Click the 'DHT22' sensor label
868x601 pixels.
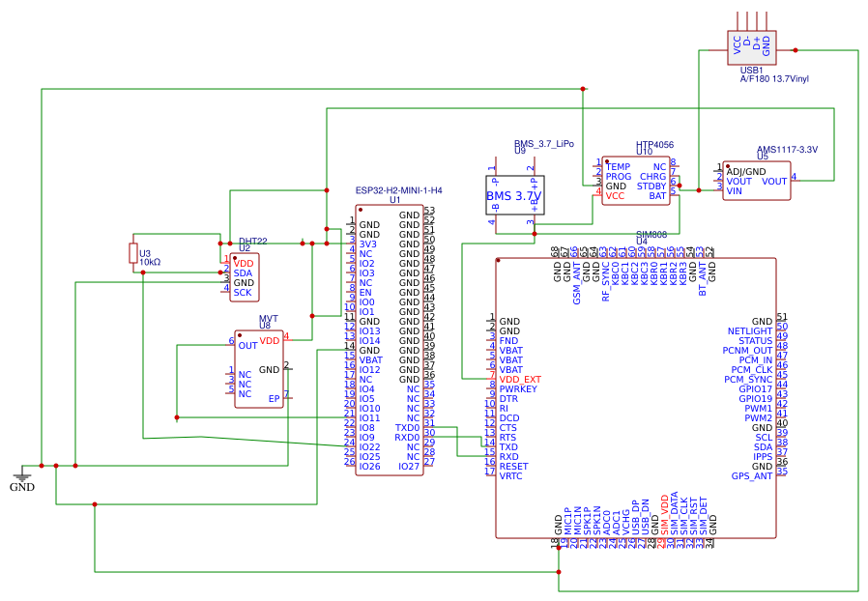(253, 242)
